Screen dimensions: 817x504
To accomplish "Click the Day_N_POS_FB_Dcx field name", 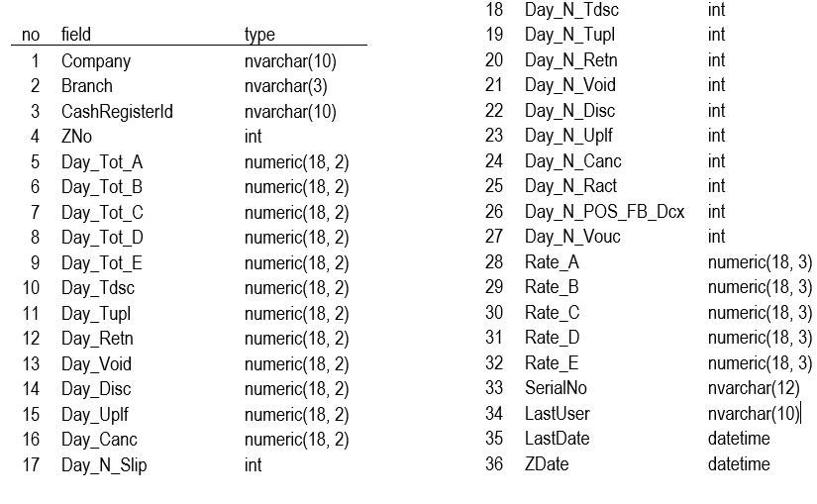I will pos(604,212).
